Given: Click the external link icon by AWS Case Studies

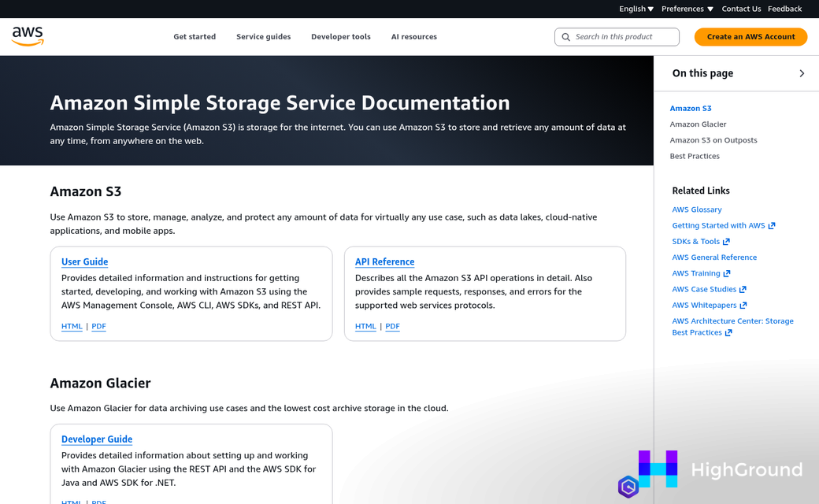Looking at the screenshot, I should click(743, 289).
